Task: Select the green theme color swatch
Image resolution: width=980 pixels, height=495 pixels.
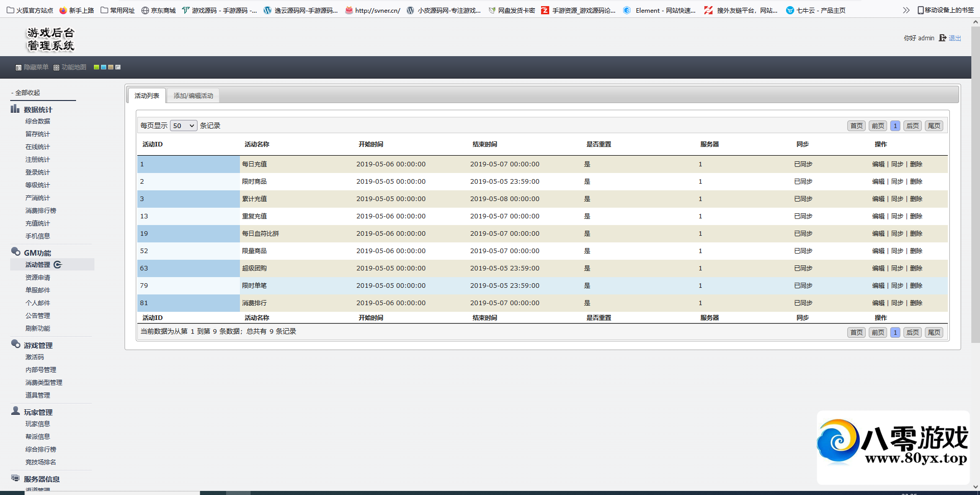Action: pyautogui.click(x=96, y=67)
